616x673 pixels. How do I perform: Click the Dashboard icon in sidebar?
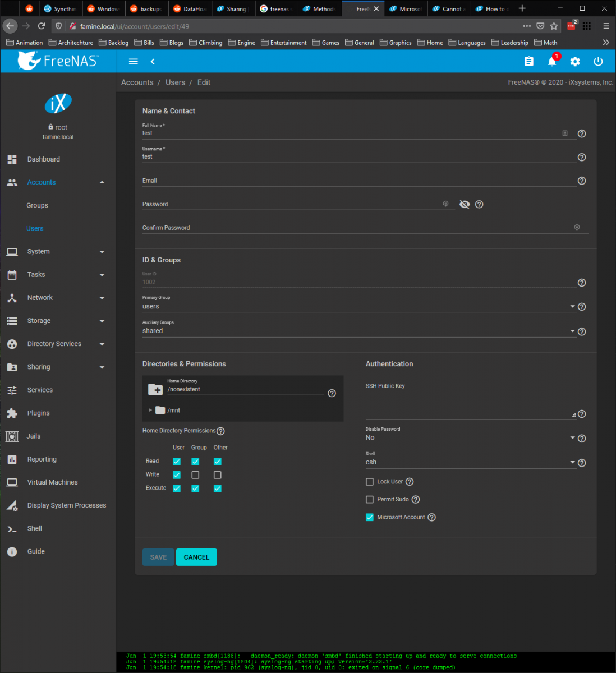point(12,159)
